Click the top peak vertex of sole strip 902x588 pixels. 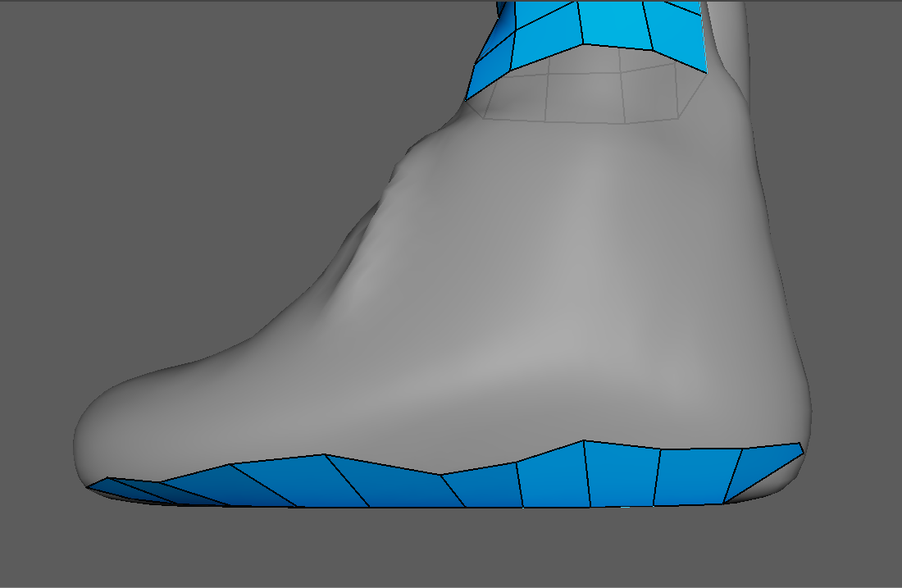585,440
